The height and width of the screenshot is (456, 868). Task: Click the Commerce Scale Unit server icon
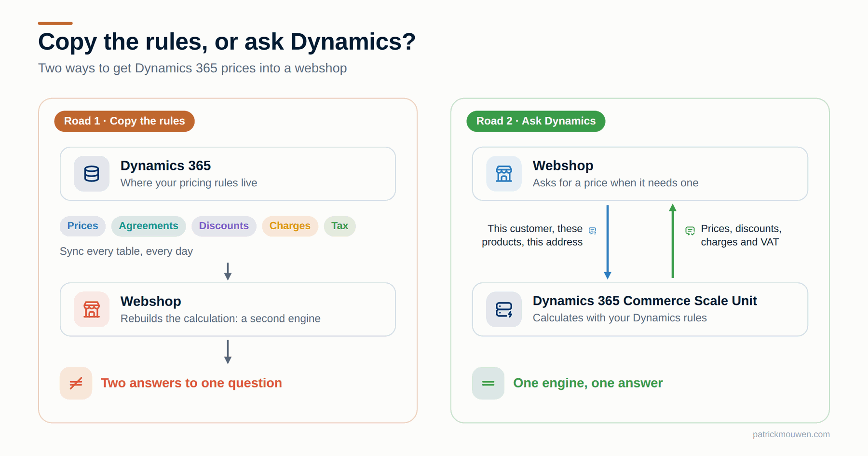point(504,309)
